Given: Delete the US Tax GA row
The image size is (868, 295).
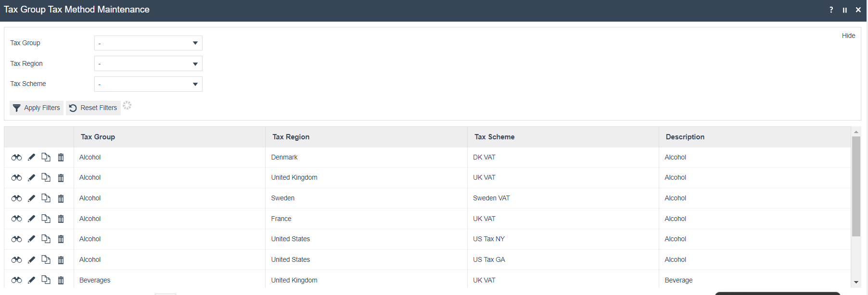Looking at the screenshot, I should 61,259.
